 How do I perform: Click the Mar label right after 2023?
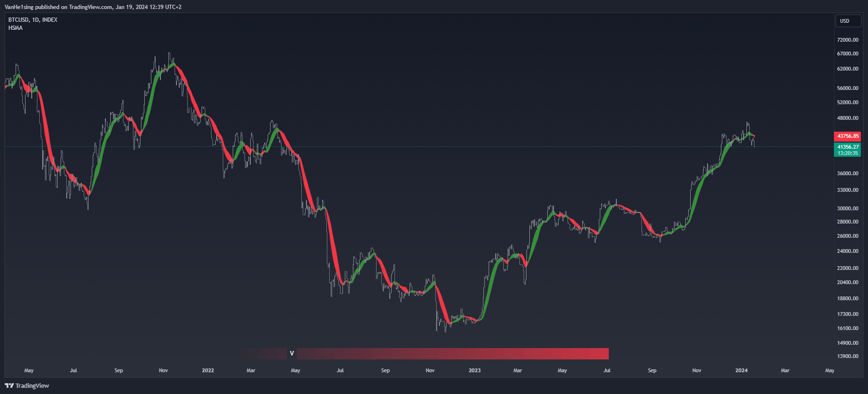[x=517, y=370]
